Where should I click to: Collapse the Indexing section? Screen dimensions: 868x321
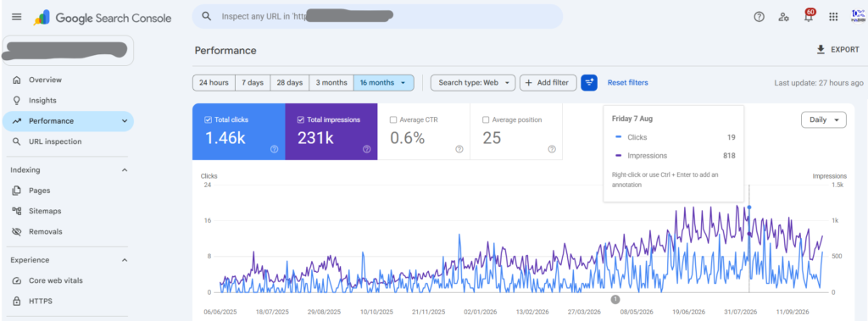(x=124, y=170)
